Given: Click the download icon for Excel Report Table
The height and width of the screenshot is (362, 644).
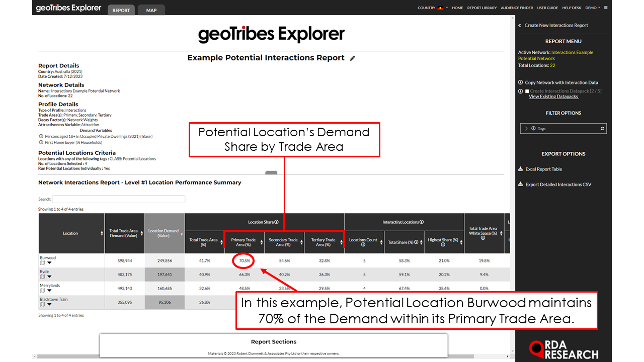Looking at the screenshot, I should click(x=521, y=169).
